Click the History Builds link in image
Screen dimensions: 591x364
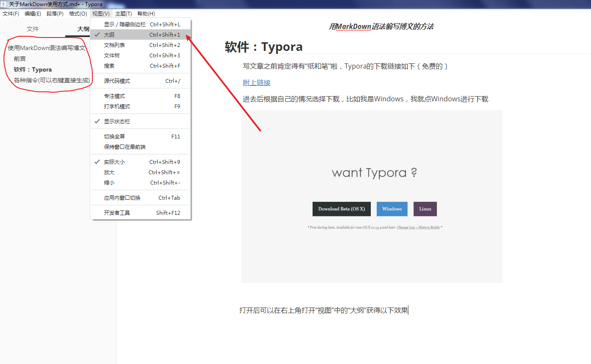tap(430, 227)
